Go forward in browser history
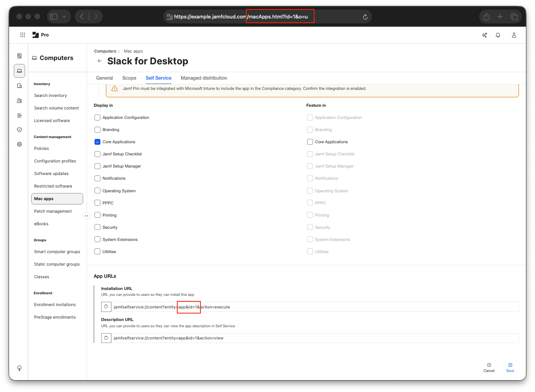The image size is (535, 392). [x=96, y=16]
